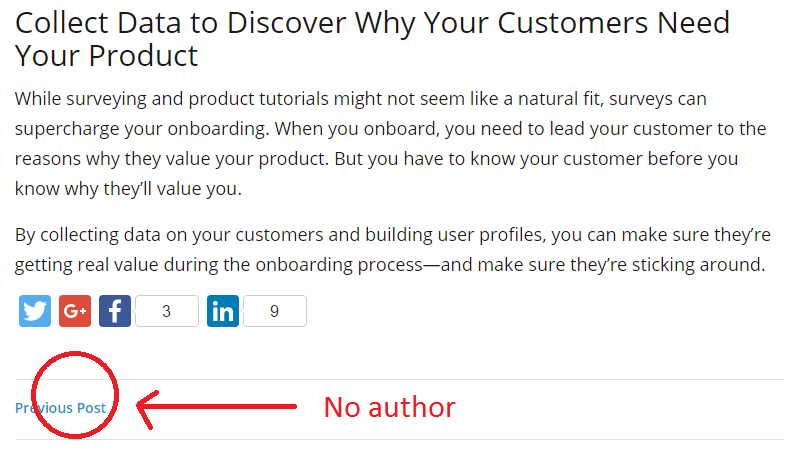Open the Facebook share count showing 3
The width and height of the screenshot is (790, 472).
click(x=167, y=311)
